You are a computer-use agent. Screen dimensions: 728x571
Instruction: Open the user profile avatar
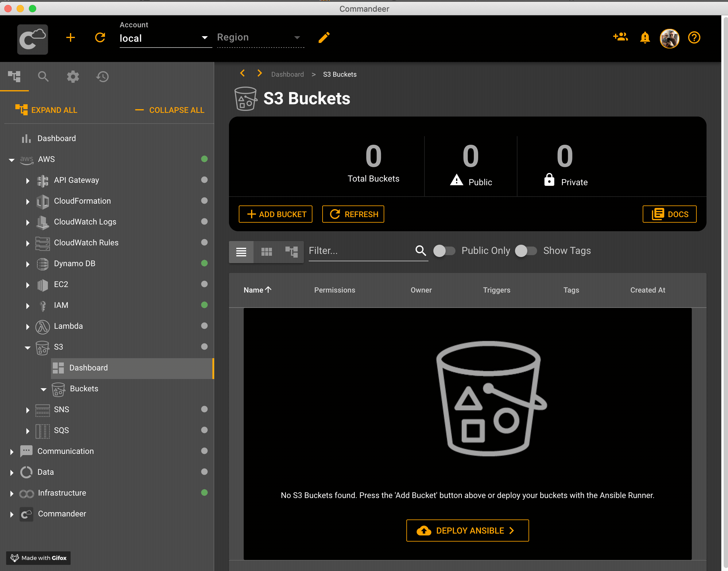click(x=669, y=38)
